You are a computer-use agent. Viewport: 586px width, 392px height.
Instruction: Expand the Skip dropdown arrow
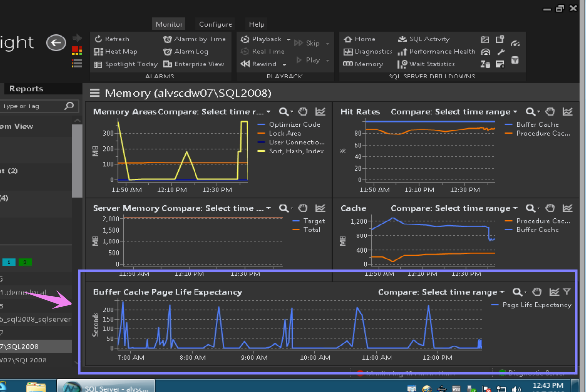click(328, 43)
